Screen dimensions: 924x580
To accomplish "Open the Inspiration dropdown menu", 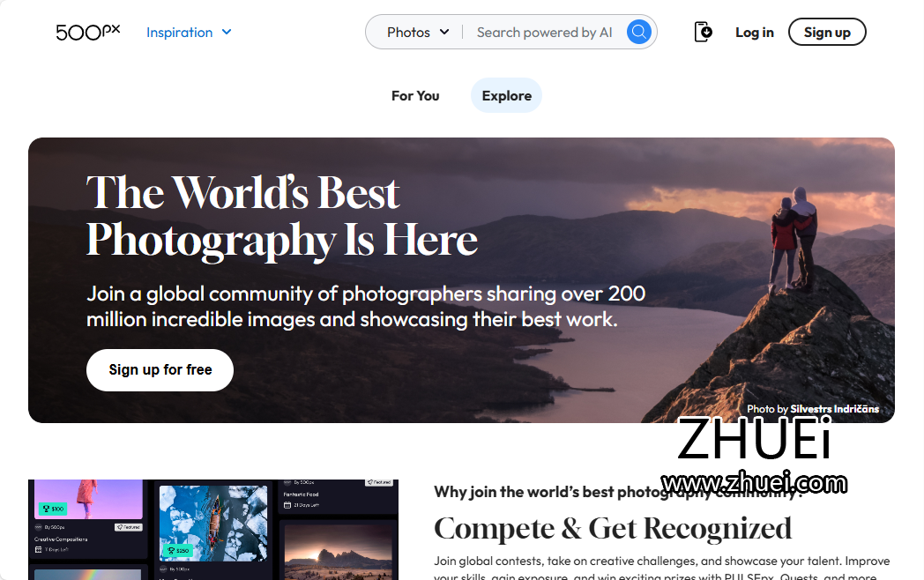I will click(x=189, y=32).
